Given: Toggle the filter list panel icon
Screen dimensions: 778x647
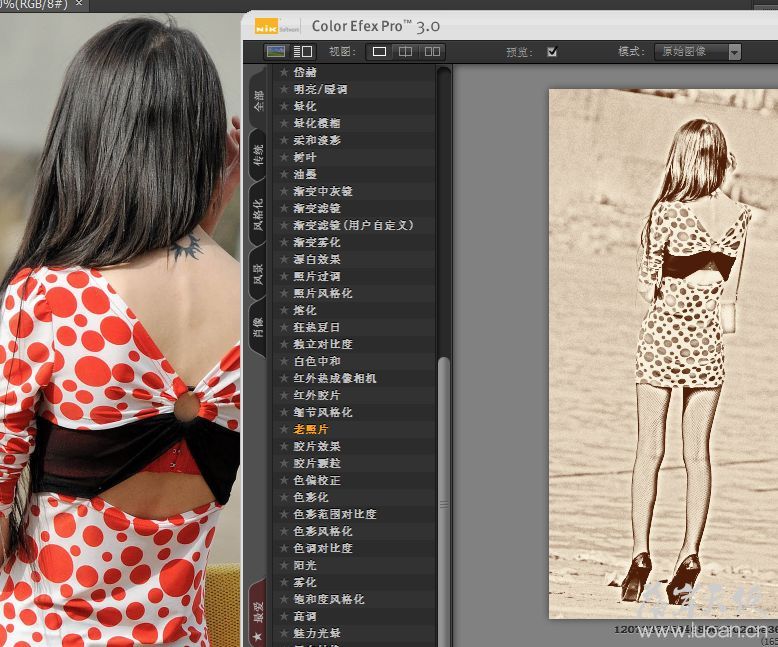Looking at the screenshot, I should pos(303,51).
